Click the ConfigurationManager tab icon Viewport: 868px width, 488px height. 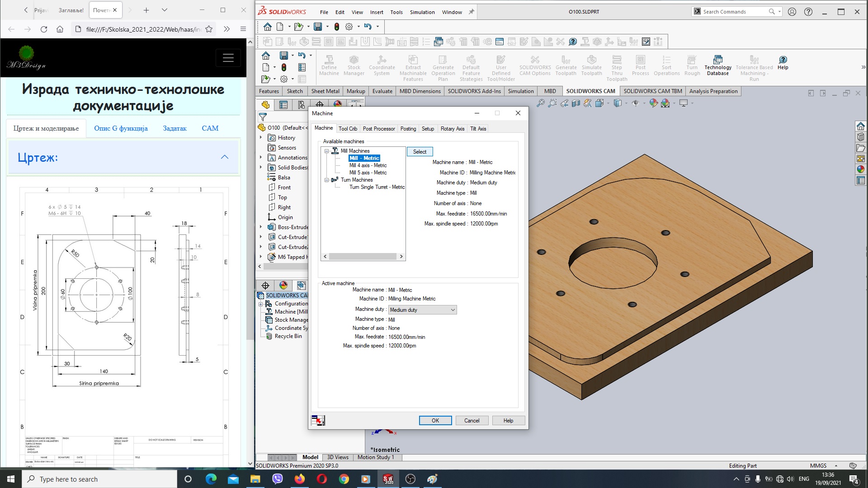[x=302, y=105]
